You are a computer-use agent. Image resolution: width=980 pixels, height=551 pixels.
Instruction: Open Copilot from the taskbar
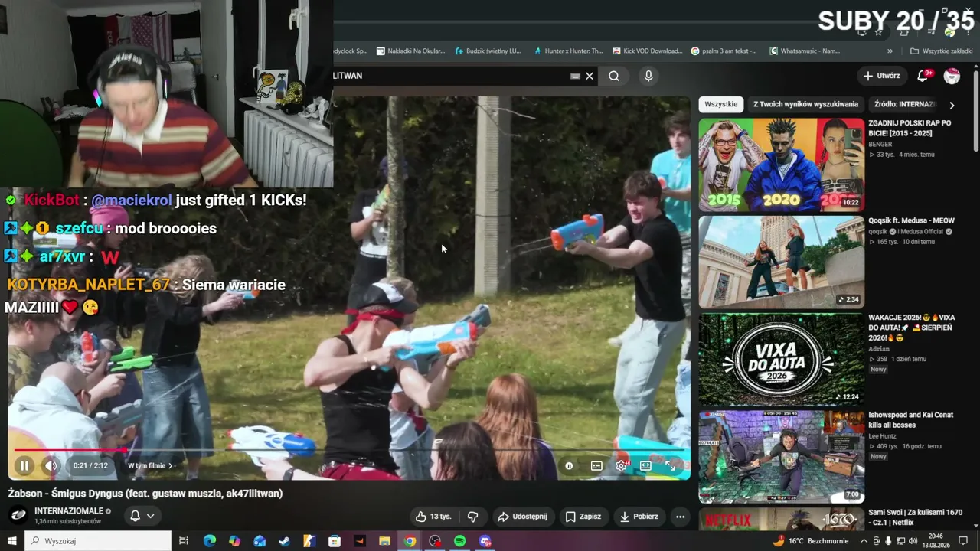(234, 541)
